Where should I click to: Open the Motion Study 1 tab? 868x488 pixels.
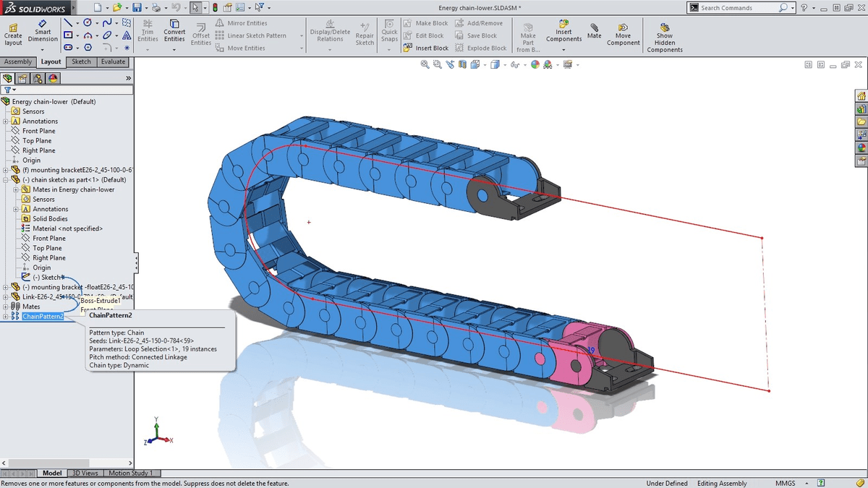(130, 474)
